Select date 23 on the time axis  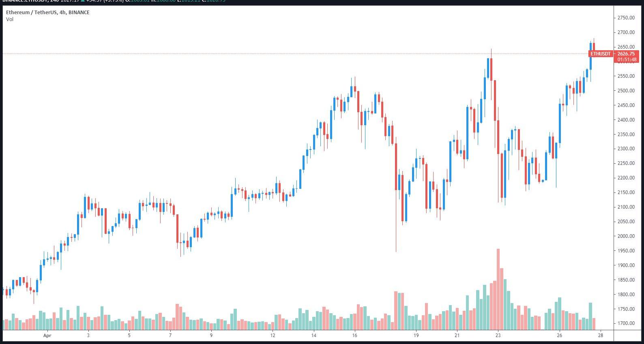498,335
